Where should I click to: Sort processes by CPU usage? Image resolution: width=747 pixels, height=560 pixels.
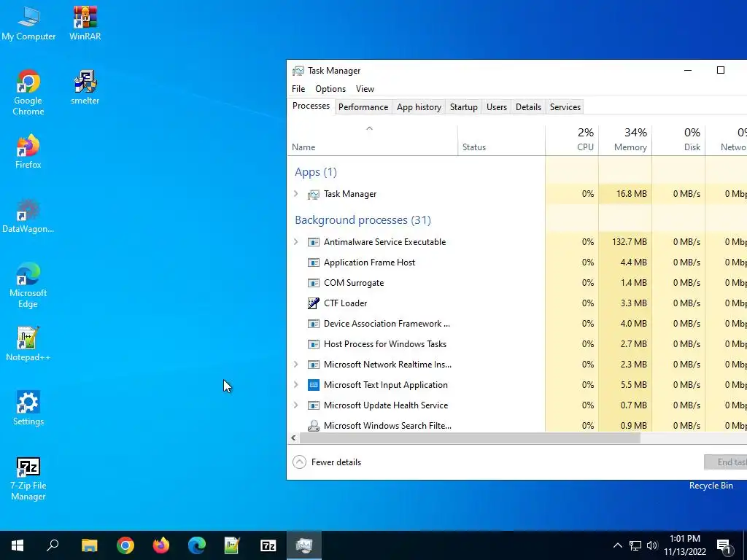(572, 140)
